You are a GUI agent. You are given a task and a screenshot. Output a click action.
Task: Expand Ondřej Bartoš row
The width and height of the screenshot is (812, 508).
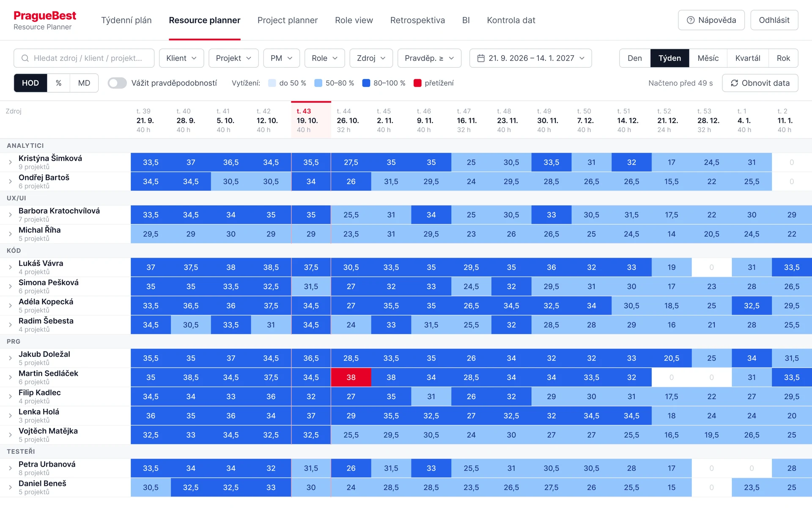(x=10, y=181)
